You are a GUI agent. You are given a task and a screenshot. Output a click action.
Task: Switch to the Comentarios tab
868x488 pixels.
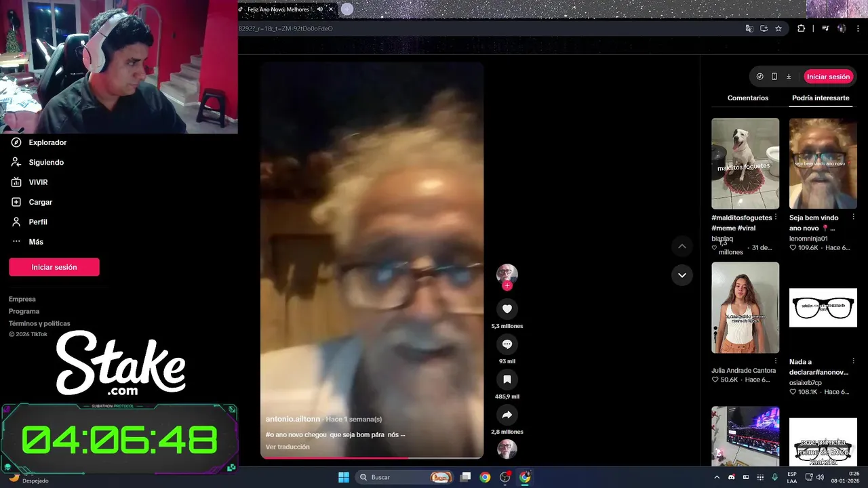coord(748,98)
